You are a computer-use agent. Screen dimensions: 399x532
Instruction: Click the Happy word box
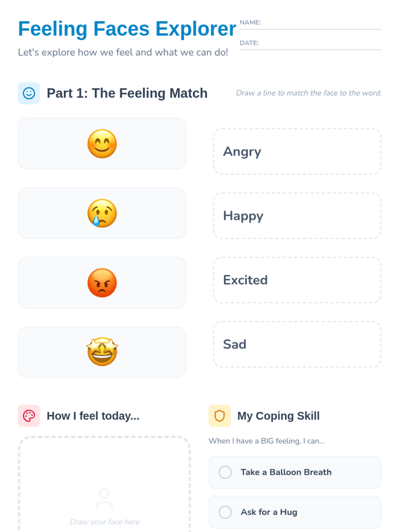297,216
